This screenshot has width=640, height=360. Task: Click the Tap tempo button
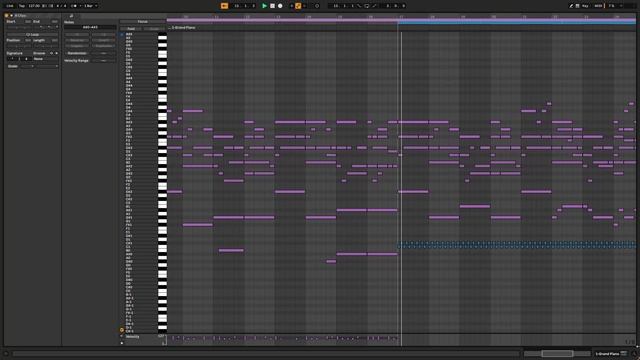point(22,6)
